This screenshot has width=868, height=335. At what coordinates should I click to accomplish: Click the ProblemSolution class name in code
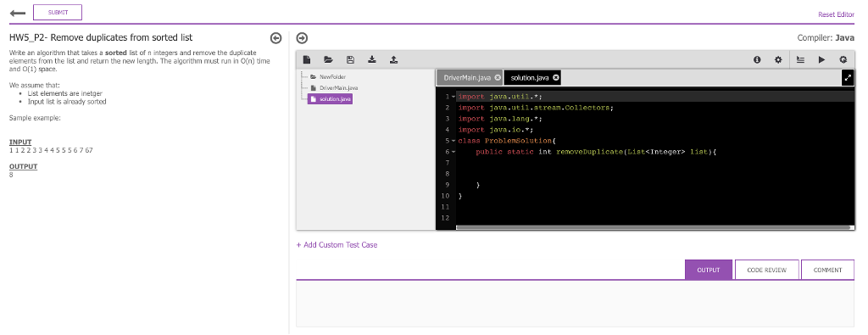click(x=518, y=141)
